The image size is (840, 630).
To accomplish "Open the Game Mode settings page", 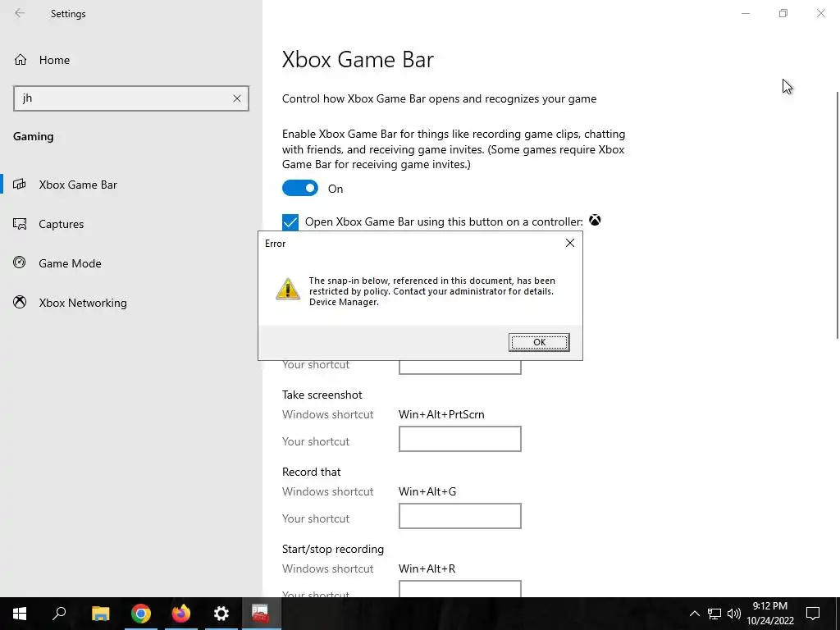I will pos(131,263).
